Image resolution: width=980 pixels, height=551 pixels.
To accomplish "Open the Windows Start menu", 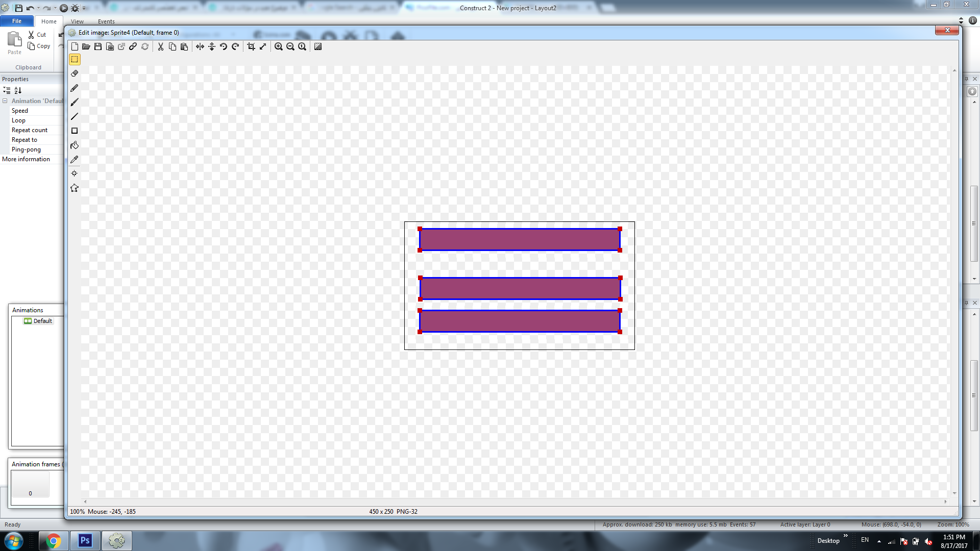I will (14, 541).
